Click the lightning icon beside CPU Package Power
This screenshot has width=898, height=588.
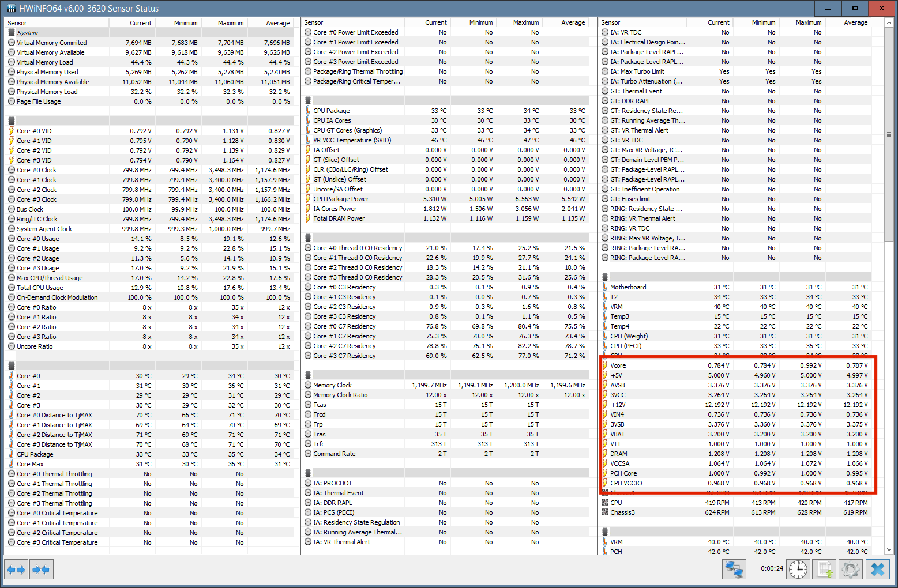[x=308, y=199]
